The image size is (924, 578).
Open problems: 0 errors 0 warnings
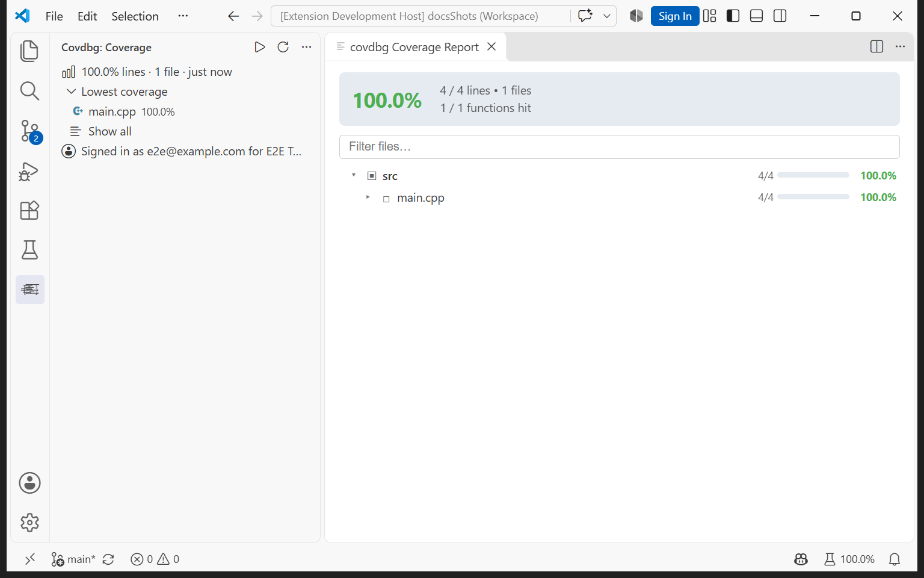[155, 559]
